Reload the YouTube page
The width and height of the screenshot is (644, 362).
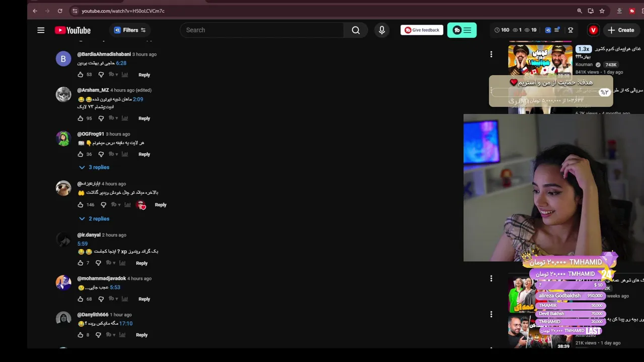point(60,11)
